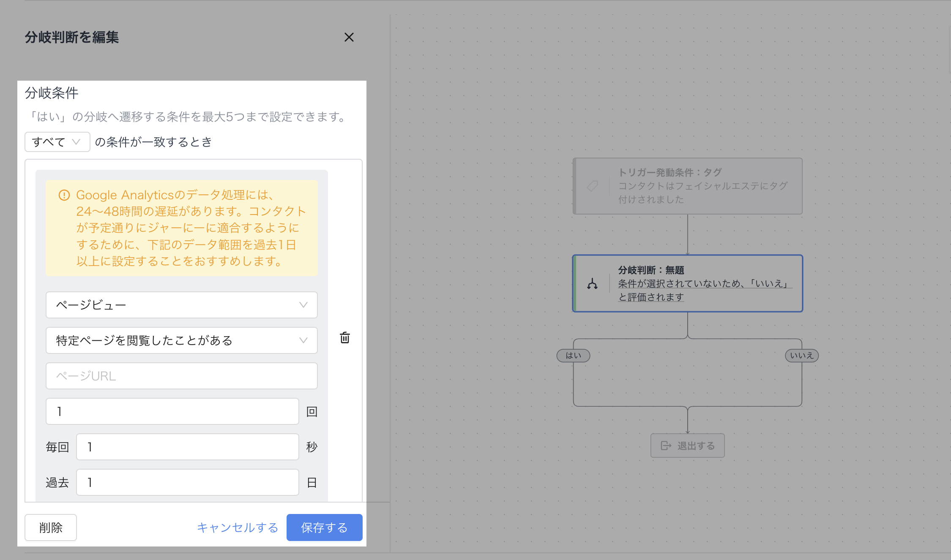Screen dimensions: 951x560
Task: Click the branch split icon on 分岐判断 node
Action: tap(592, 284)
